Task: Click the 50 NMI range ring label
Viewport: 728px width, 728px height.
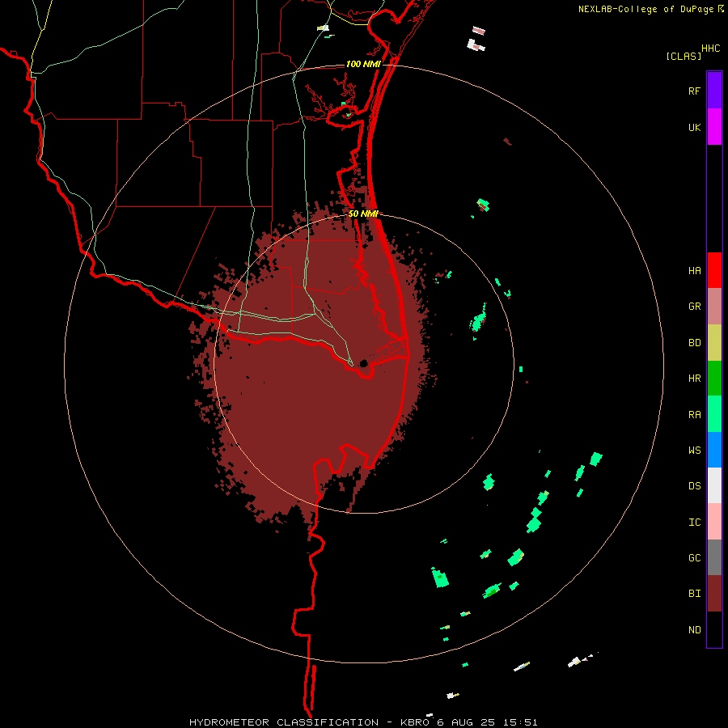Action: coord(363,214)
